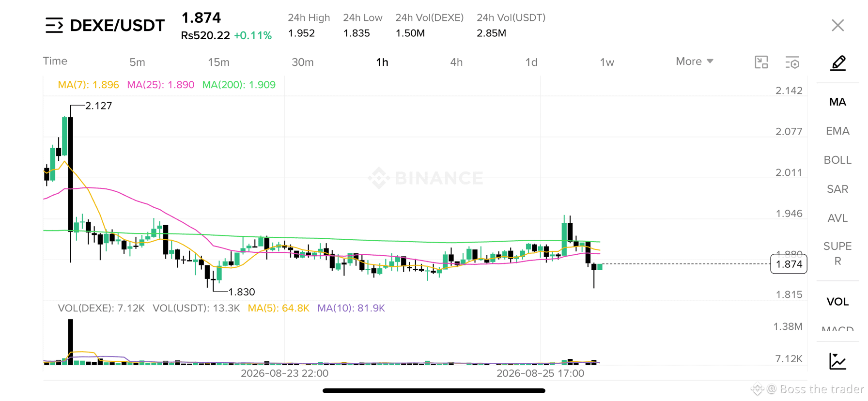
Task: Tap the 1.830 low price marker
Action: pos(241,292)
